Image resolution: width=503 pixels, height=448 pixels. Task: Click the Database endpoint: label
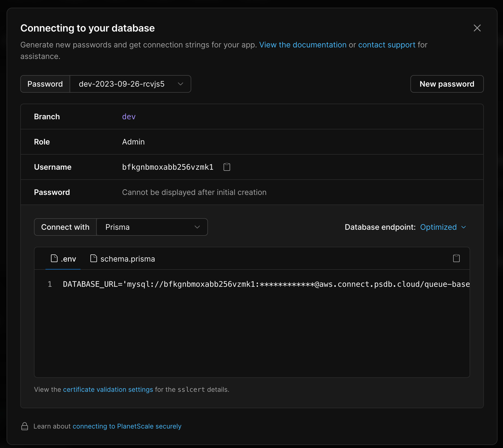(x=380, y=227)
